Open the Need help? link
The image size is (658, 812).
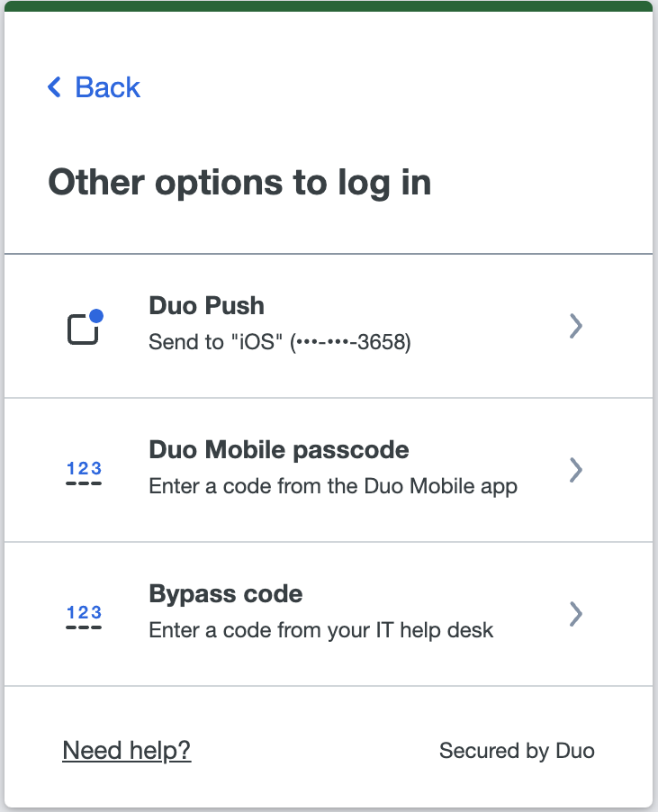[126, 751]
